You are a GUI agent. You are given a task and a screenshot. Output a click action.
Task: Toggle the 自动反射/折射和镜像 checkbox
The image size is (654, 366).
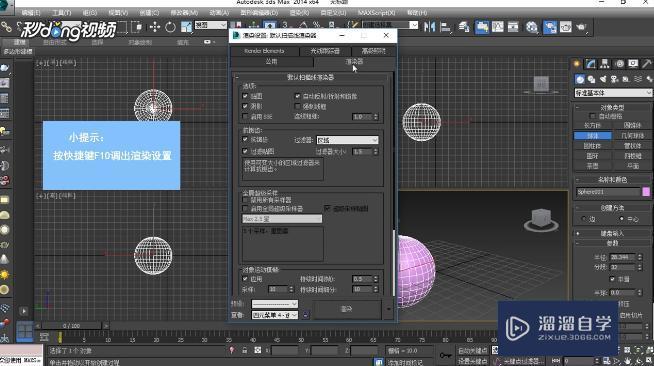click(297, 96)
